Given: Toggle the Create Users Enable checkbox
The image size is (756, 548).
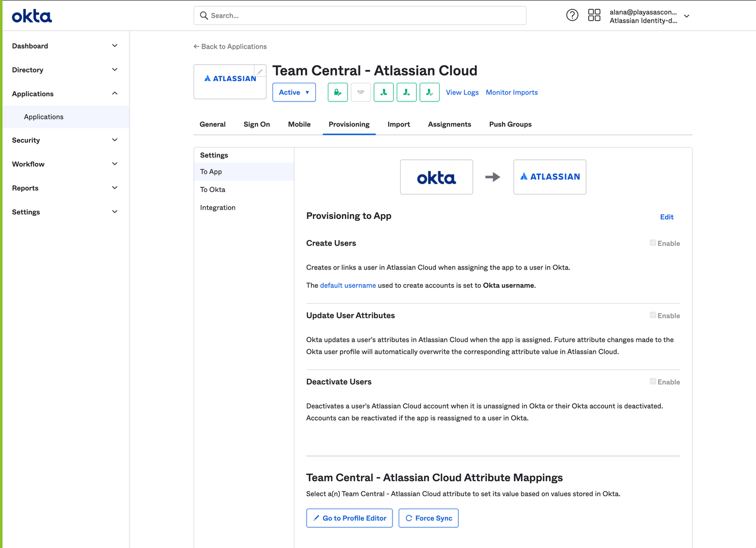Looking at the screenshot, I should click(x=653, y=243).
